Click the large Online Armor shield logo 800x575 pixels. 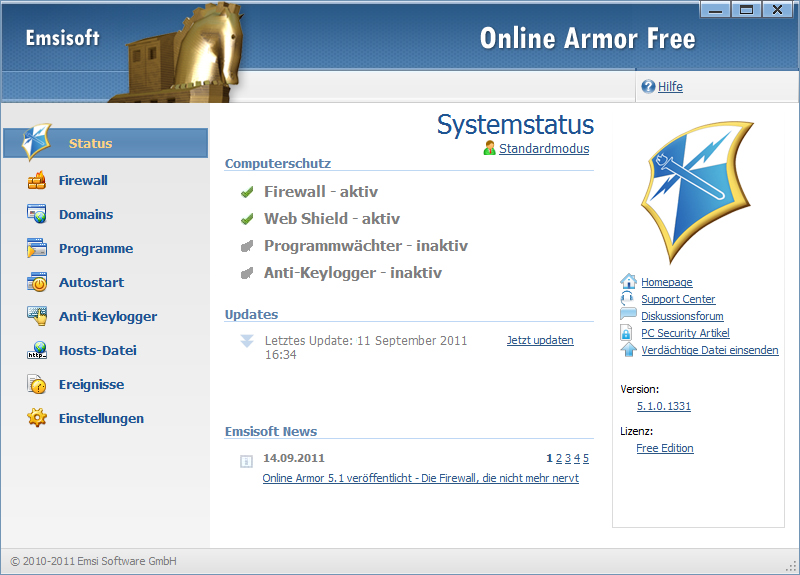[696, 191]
